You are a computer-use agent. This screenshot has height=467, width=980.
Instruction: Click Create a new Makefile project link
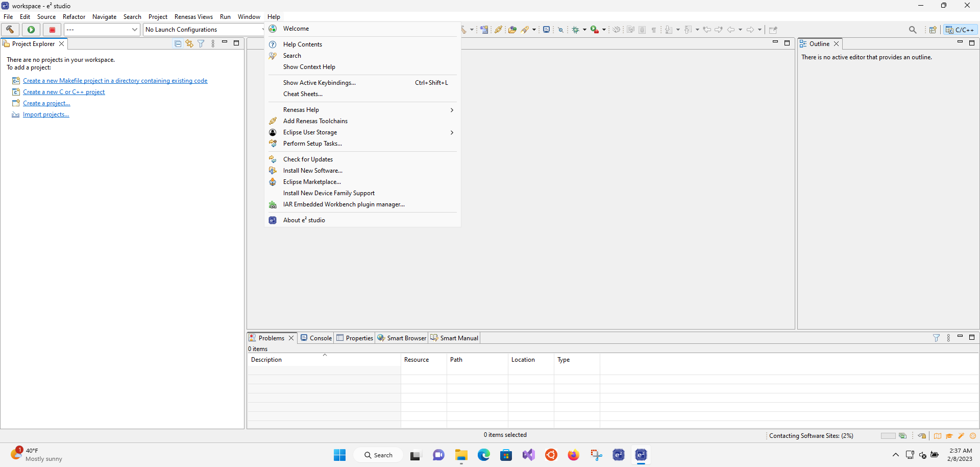pos(115,81)
